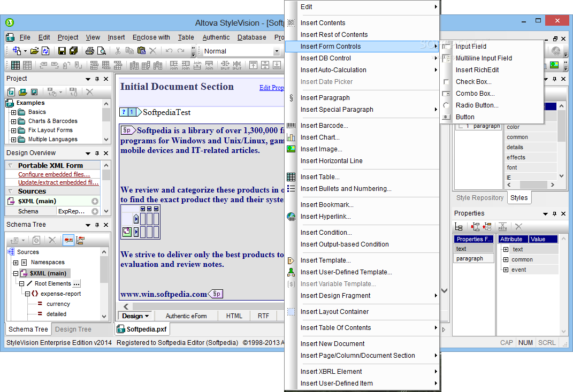The height and width of the screenshot is (392, 573).
Task: Choose Insert Contents from context menu
Action: tap(362, 22)
